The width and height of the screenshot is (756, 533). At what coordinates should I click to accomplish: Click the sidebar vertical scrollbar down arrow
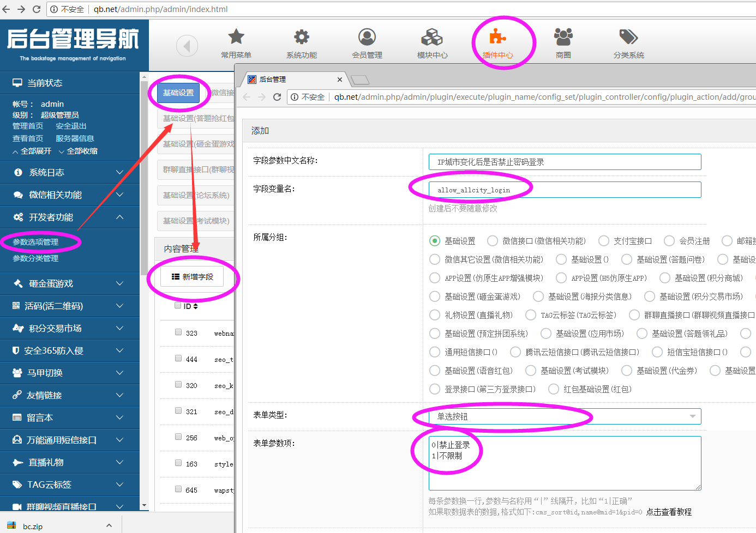coord(145,505)
